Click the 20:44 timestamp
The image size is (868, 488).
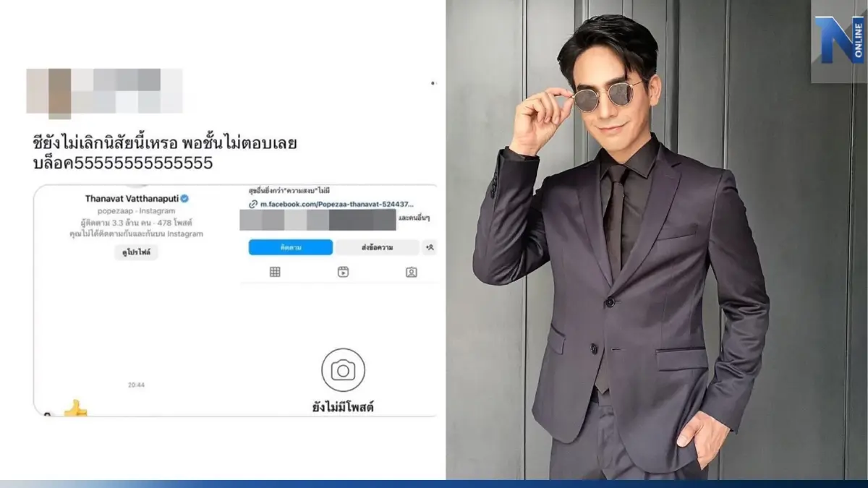point(136,385)
